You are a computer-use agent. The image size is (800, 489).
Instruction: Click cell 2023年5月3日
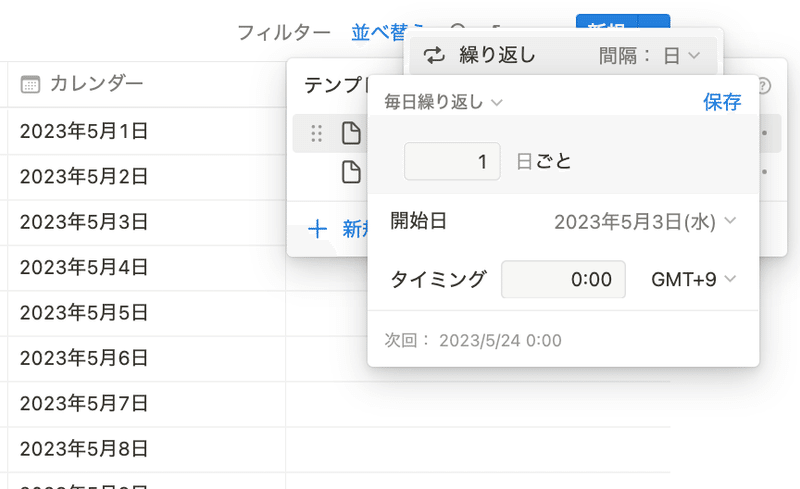click(146, 223)
